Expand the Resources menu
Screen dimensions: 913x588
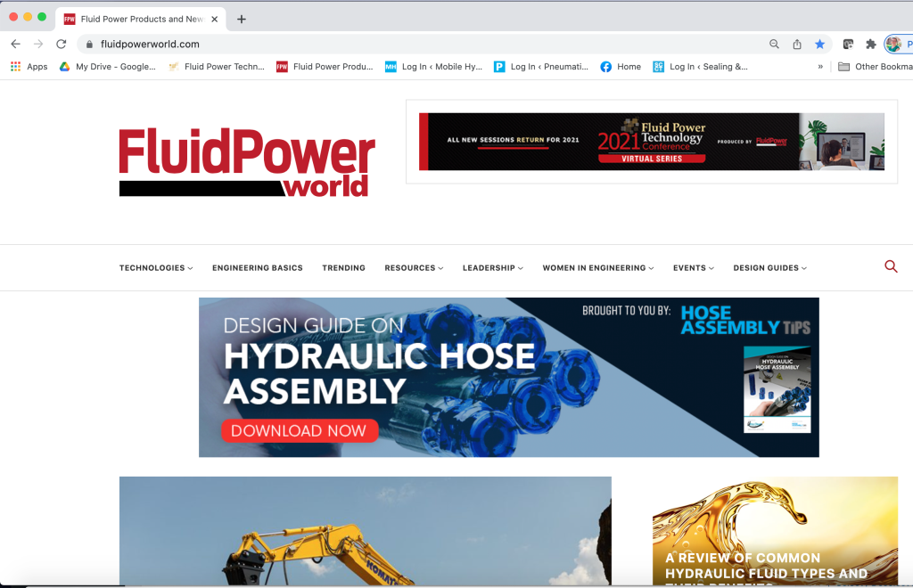click(414, 268)
